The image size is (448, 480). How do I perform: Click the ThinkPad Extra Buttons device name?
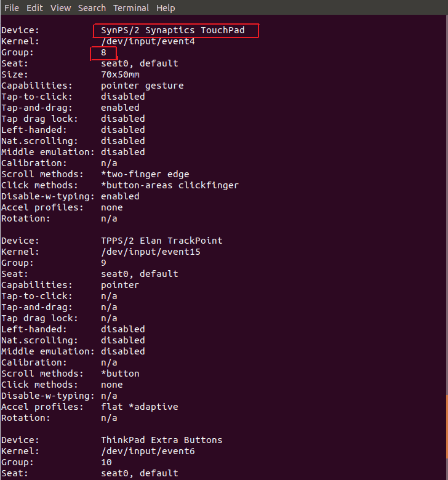pyautogui.click(x=162, y=440)
